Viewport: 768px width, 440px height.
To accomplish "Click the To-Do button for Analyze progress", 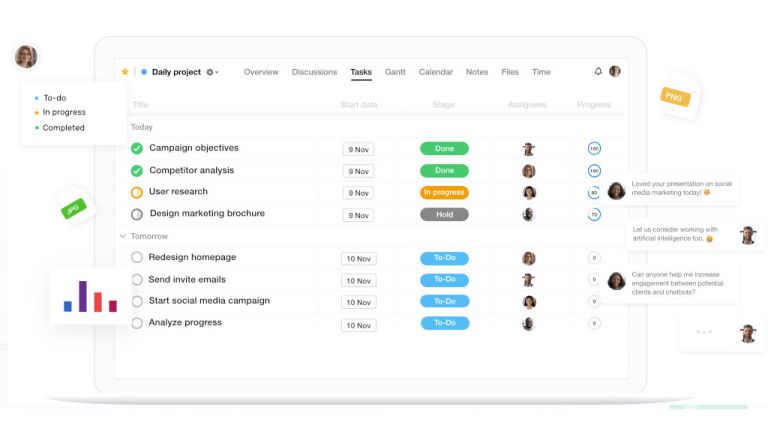I will (445, 323).
